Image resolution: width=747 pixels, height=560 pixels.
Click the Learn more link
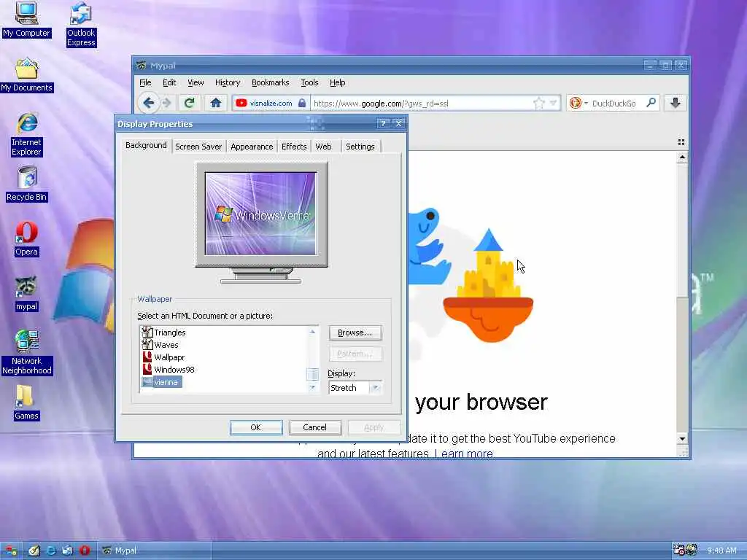point(463,454)
